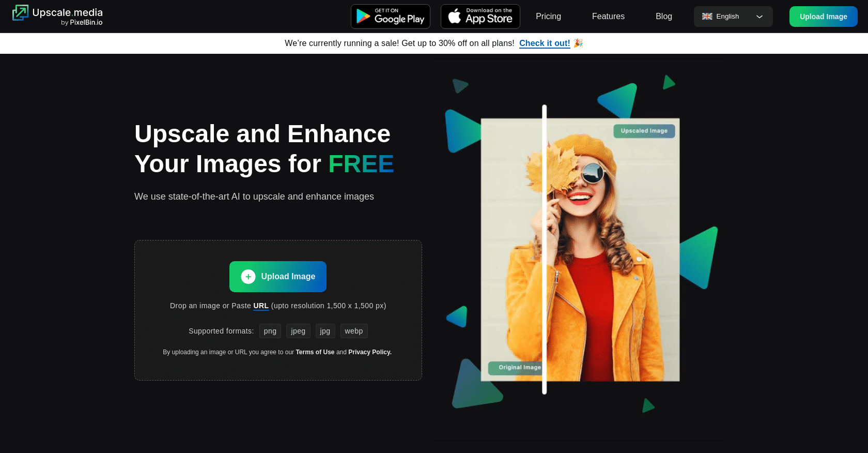Open the Blog nav link
The image size is (868, 453).
point(663,17)
